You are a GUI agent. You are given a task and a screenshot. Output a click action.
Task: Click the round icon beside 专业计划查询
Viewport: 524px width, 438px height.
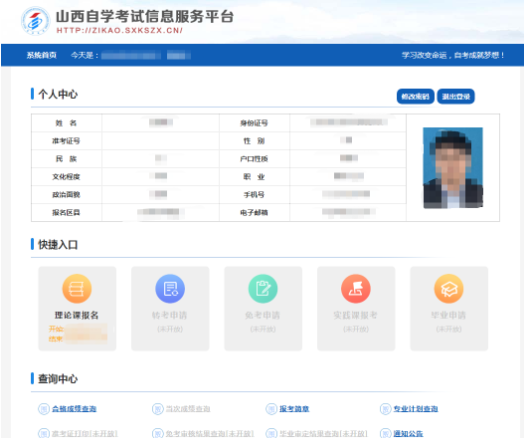[385, 409]
